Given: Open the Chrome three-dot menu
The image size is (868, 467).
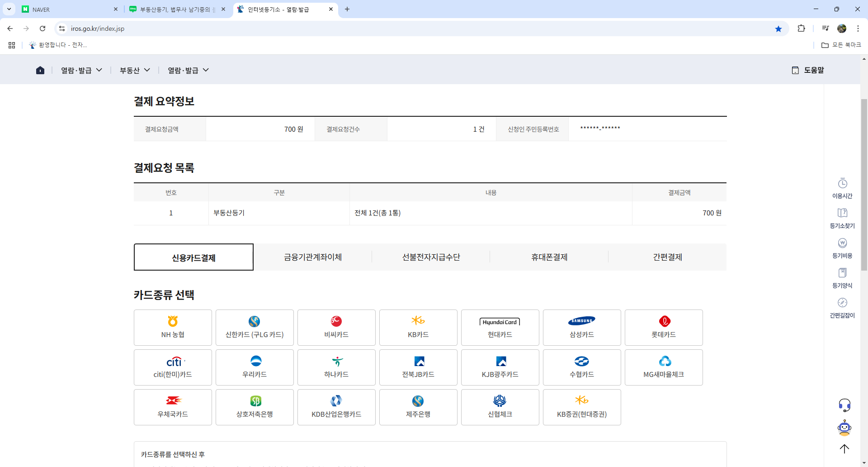Looking at the screenshot, I should [x=858, y=29].
